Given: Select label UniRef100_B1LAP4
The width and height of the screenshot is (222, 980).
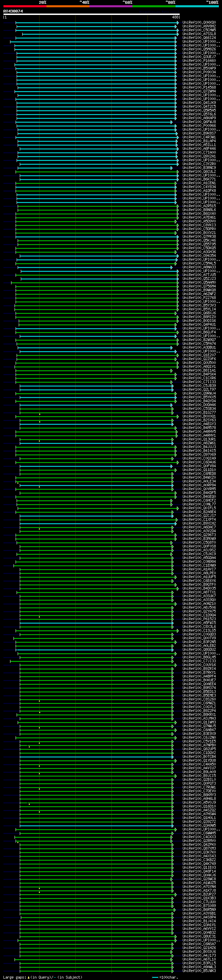Looking at the screenshot, I should click(199, 141).
